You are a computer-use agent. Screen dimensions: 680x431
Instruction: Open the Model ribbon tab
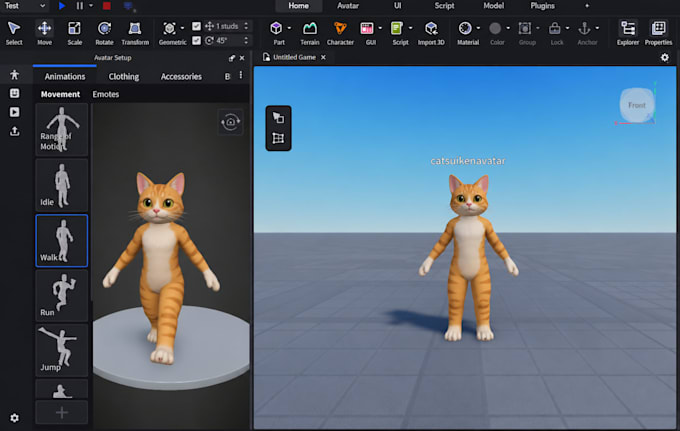pos(494,6)
